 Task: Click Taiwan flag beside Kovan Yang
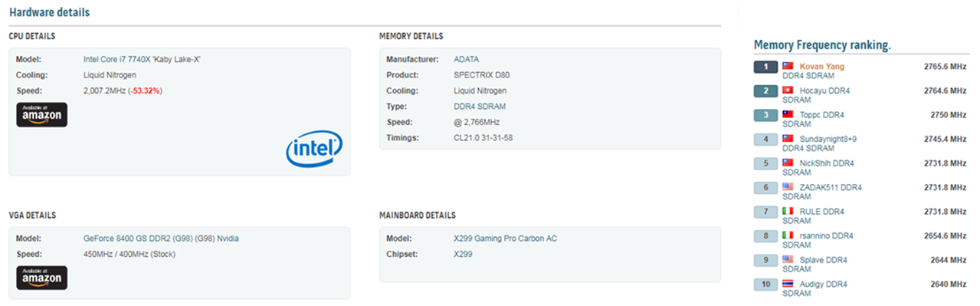[788, 67]
